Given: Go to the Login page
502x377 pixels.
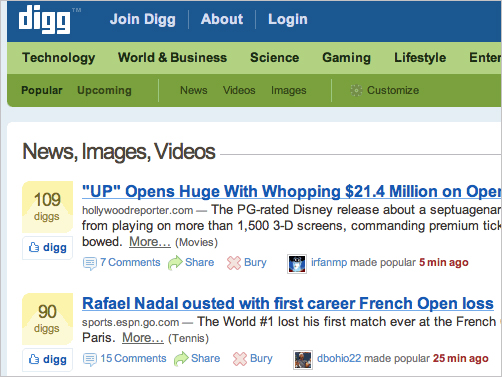Looking at the screenshot, I should [288, 19].
